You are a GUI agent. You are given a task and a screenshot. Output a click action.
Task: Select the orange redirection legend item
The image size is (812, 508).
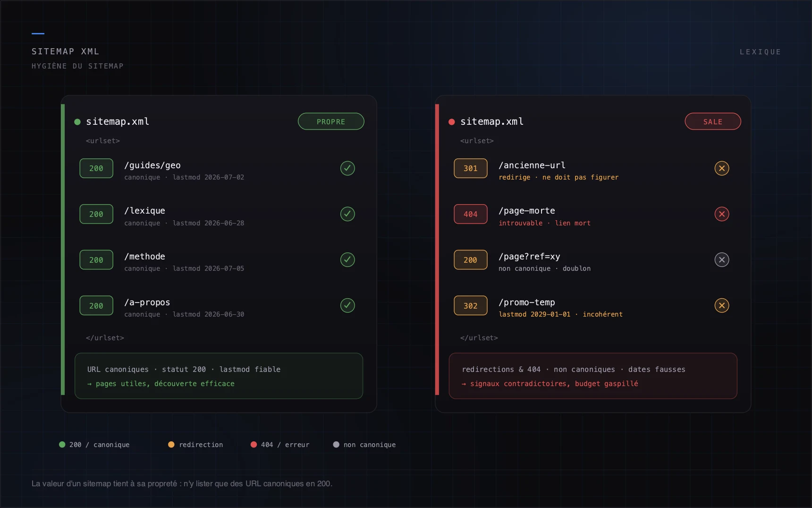click(x=195, y=445)
